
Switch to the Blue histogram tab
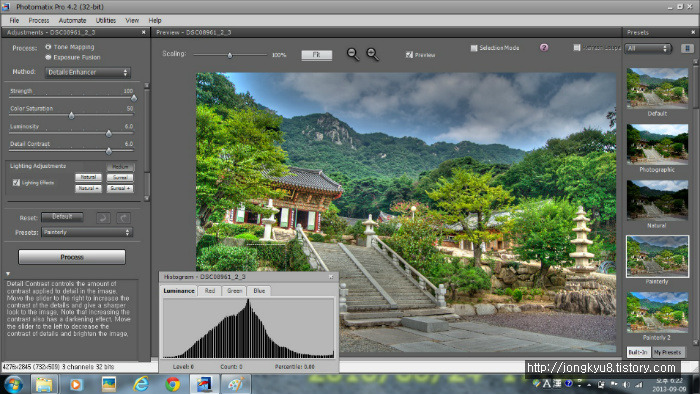(259, 290)
